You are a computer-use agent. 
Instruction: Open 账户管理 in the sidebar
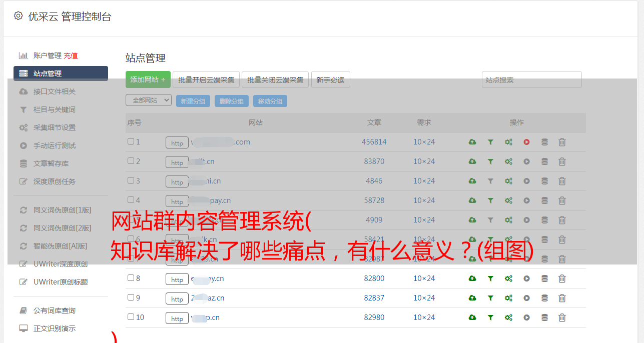48,55
